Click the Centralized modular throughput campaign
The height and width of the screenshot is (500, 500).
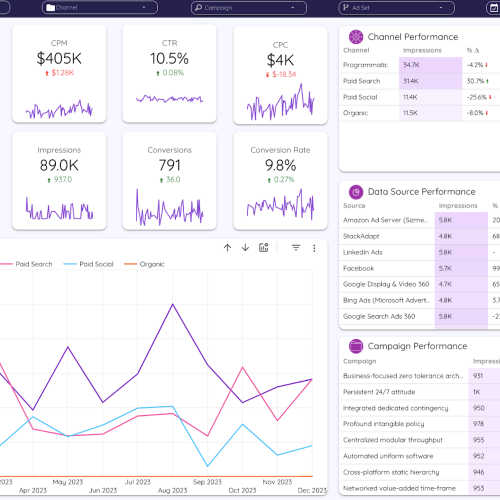(419, 440)
